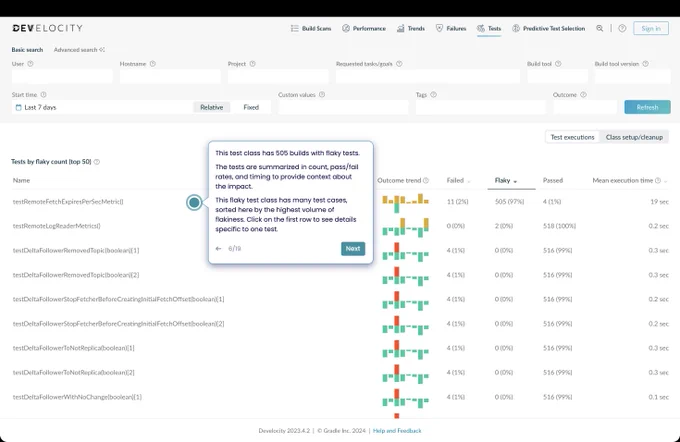Click the help icon next to Build tool

[558, 64]
